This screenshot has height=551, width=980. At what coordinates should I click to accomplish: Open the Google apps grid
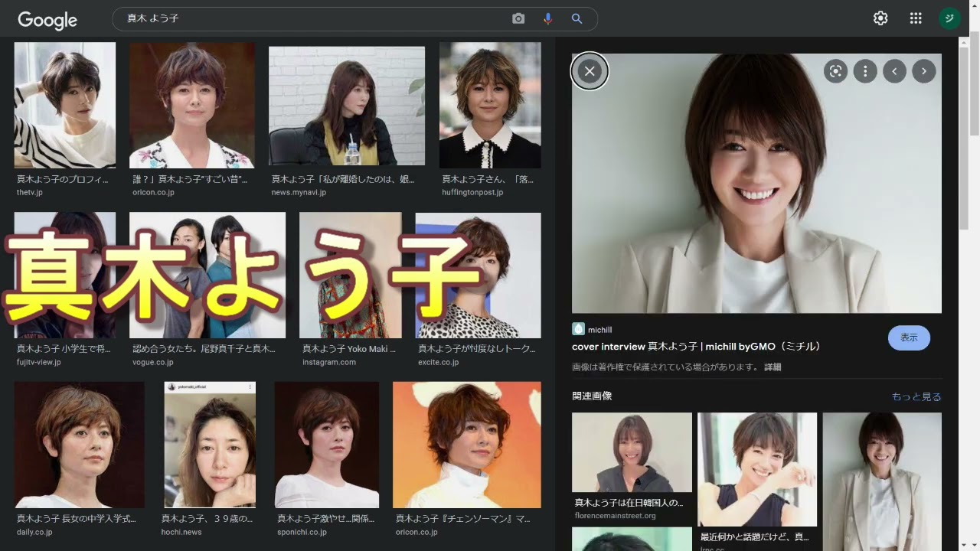[x=916, y=18]
